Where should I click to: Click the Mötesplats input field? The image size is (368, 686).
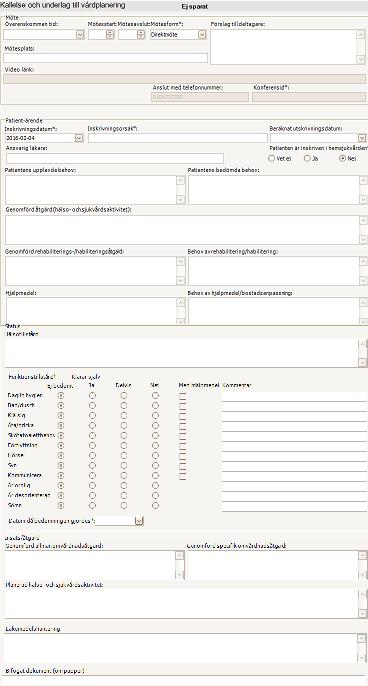click(x=105, y=58)
